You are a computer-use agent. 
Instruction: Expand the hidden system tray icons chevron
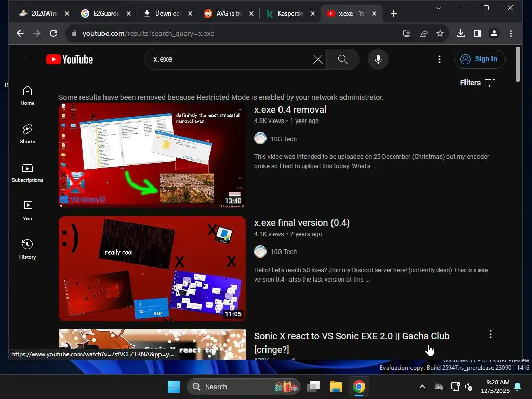[x=422, y=387]
